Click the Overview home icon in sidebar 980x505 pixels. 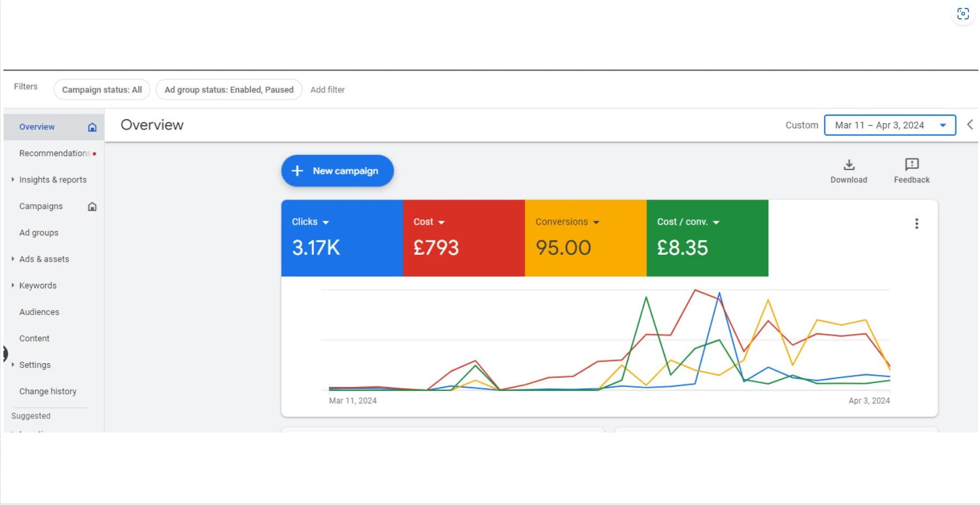point(92,127)
